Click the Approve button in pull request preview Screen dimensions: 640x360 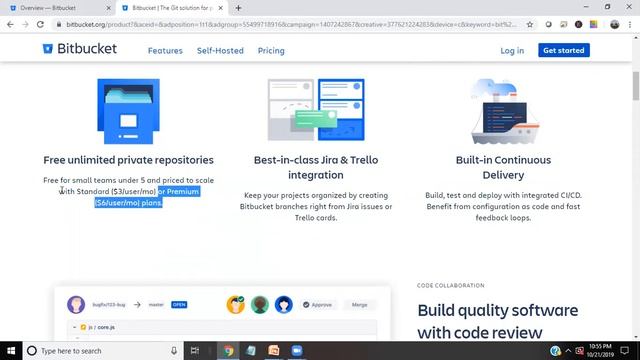tap(317, 305)
